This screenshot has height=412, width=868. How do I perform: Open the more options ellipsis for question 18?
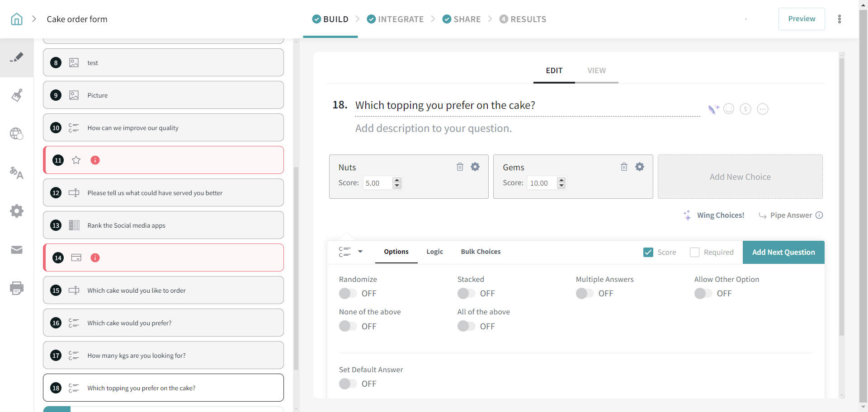762,109
